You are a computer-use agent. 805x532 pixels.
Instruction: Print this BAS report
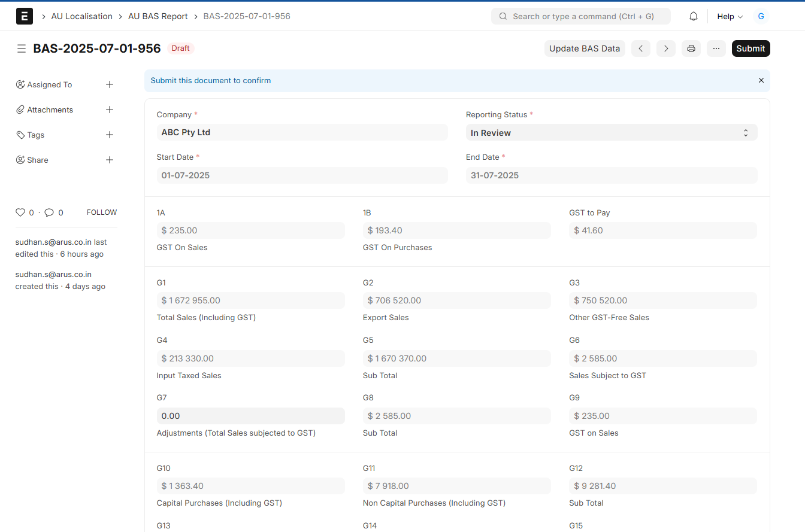pyautogui.click(x=691, y=48)
